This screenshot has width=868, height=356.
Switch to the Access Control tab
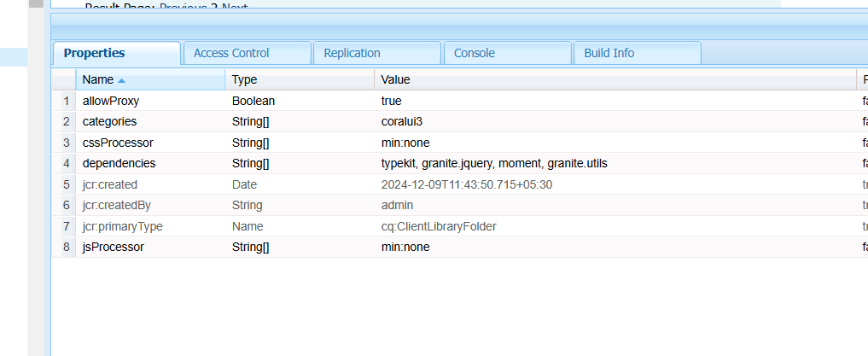[231, 53]
